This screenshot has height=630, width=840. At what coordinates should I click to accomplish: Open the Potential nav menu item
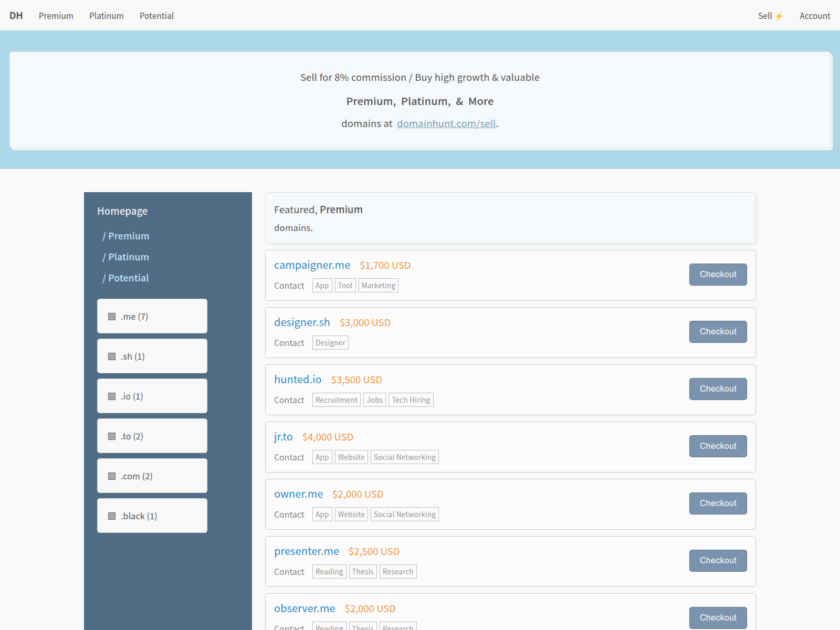[156, 16]
